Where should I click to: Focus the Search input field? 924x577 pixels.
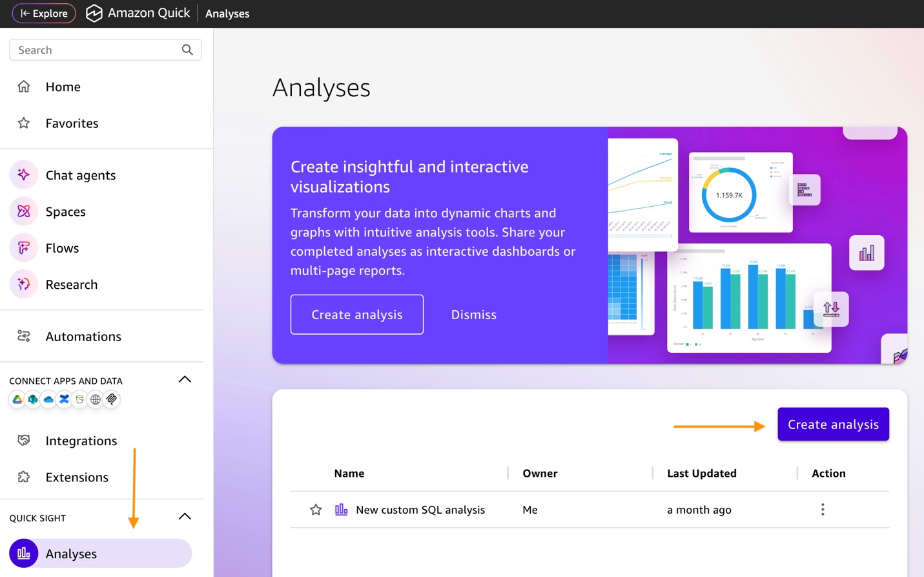105,50
